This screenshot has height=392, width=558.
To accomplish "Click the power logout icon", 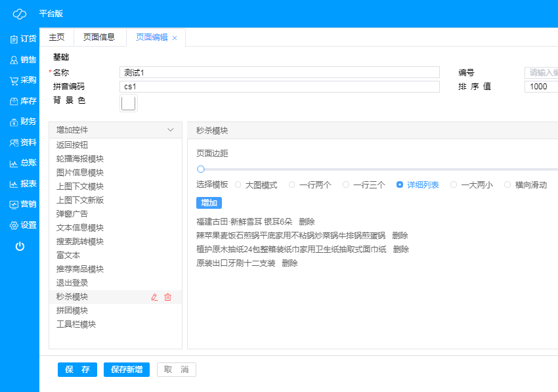I will pos(20,246).
